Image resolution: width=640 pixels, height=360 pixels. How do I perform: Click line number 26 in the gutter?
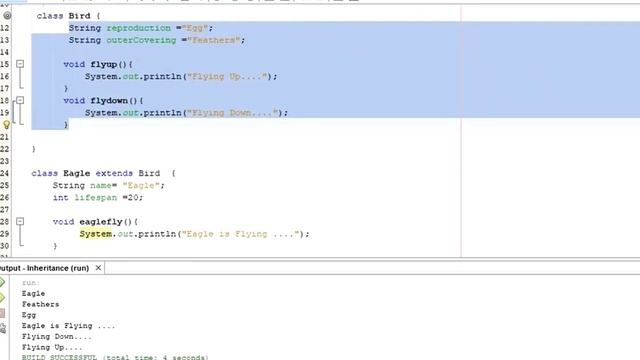(4, 198)
